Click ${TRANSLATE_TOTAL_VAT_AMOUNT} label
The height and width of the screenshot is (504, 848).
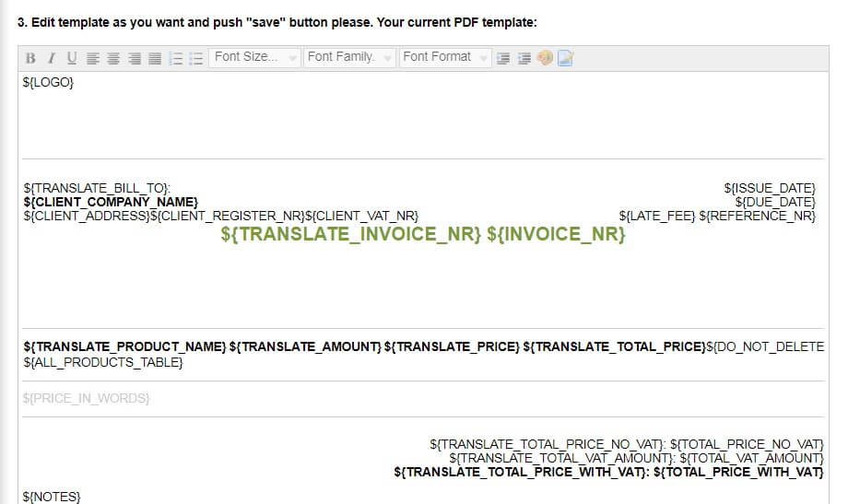tap(560, 459)
